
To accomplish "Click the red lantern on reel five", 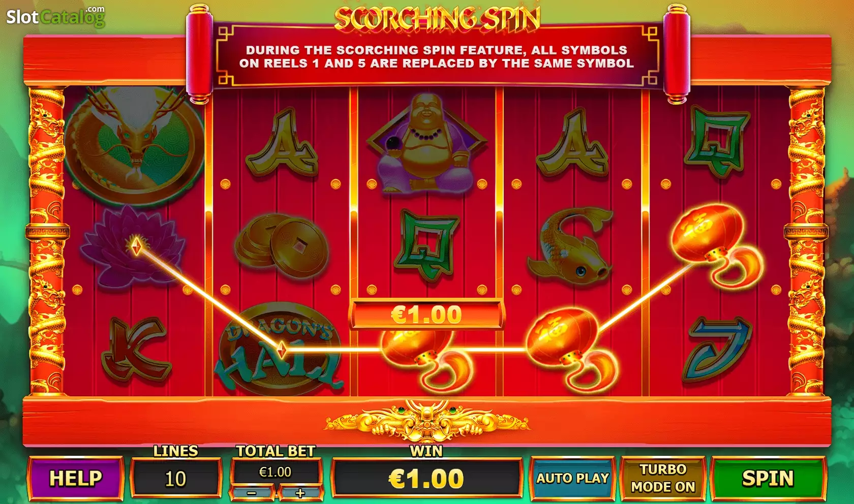I will (x=716, y=244).
